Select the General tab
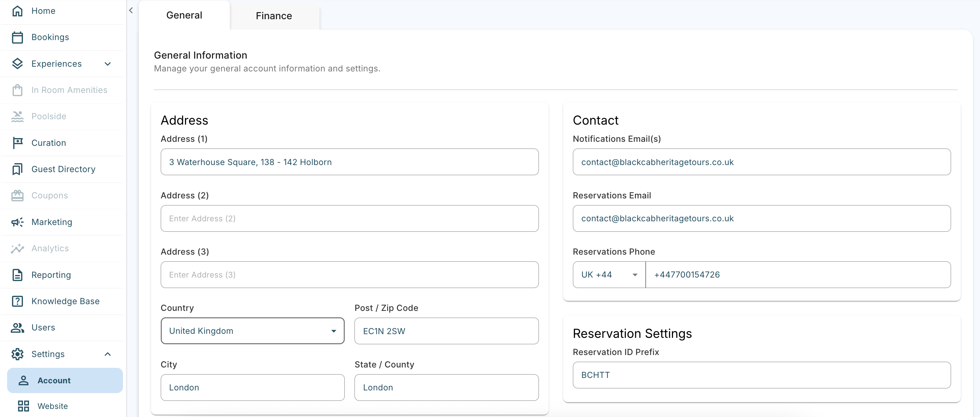The width and height of the screenshot is (980, 417). point(184,15)
